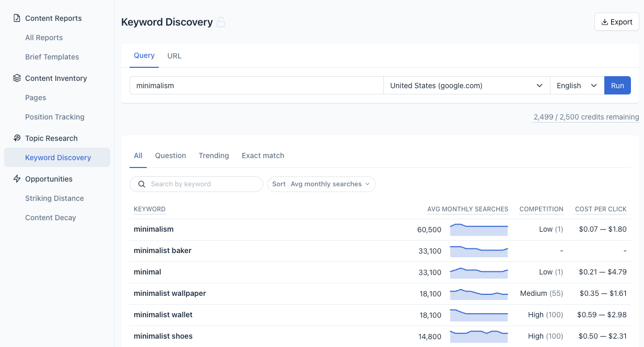Image resolution: width=644 pixels, height=347 pixels.
Task: Click the Opportunities lightning bolt icon
Action: click(17, 179)
